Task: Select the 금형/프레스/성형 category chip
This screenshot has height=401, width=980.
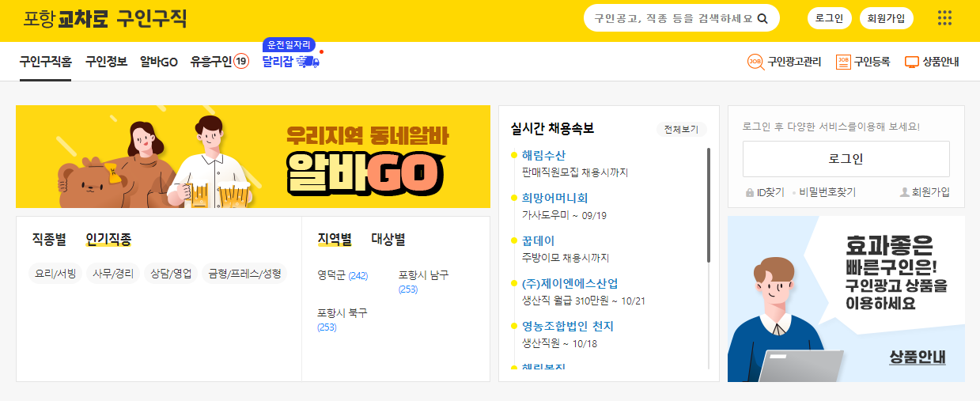Action: (244, 274)
